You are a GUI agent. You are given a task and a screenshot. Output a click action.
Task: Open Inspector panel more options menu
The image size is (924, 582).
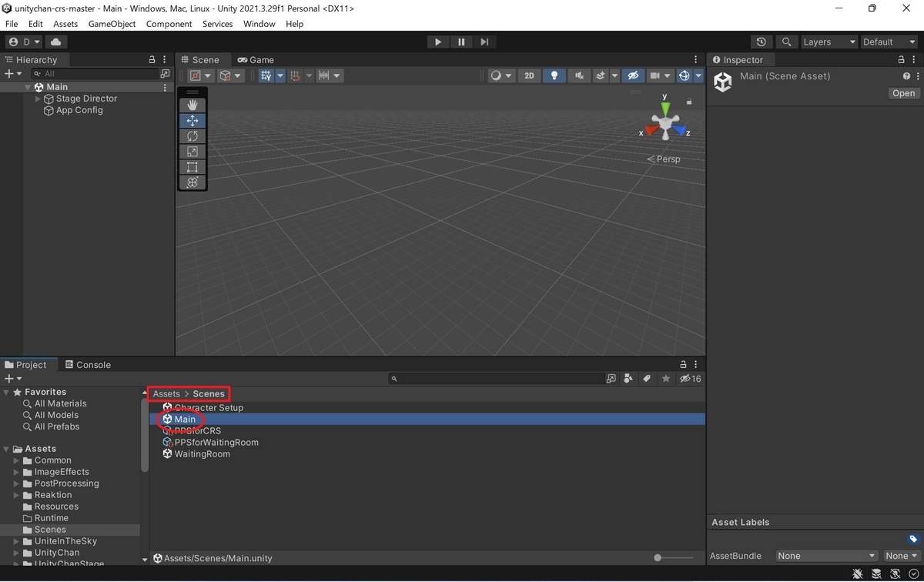pos(913,59)
